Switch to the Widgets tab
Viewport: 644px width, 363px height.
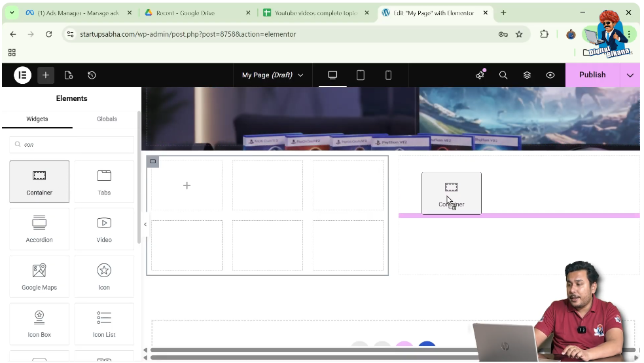pyautogui.click(x=37, y=119)
